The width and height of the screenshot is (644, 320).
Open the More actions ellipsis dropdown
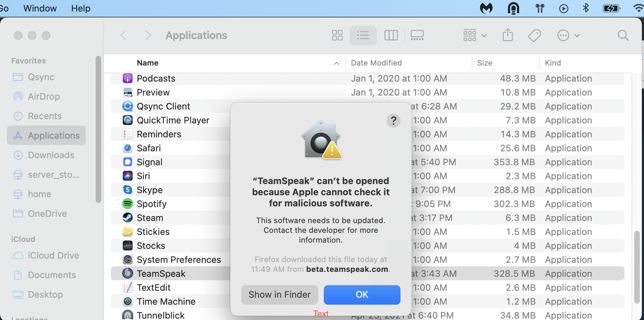click(568, 35)
